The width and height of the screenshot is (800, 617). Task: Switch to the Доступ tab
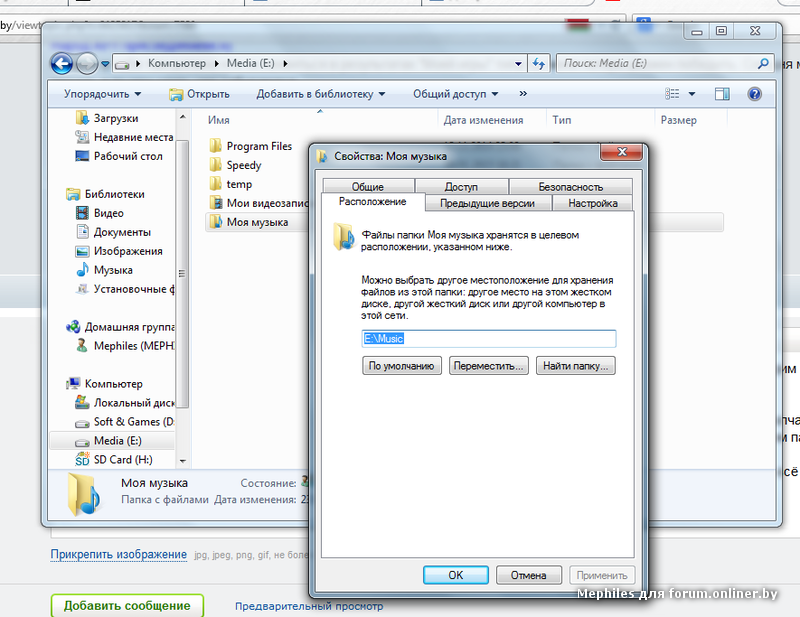pyautogui.click(x=461, y=186)
